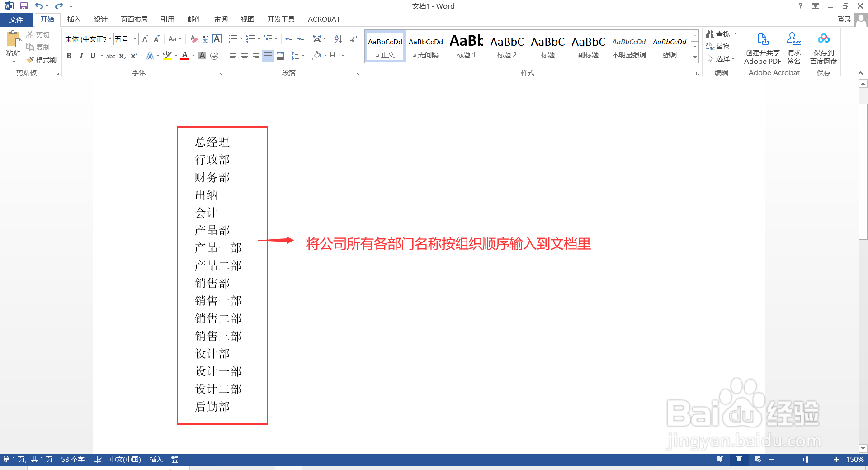The width and height of the screenshot is (868, 470).
Task: Open the 选择 dropdown
Action: [721, 58]
